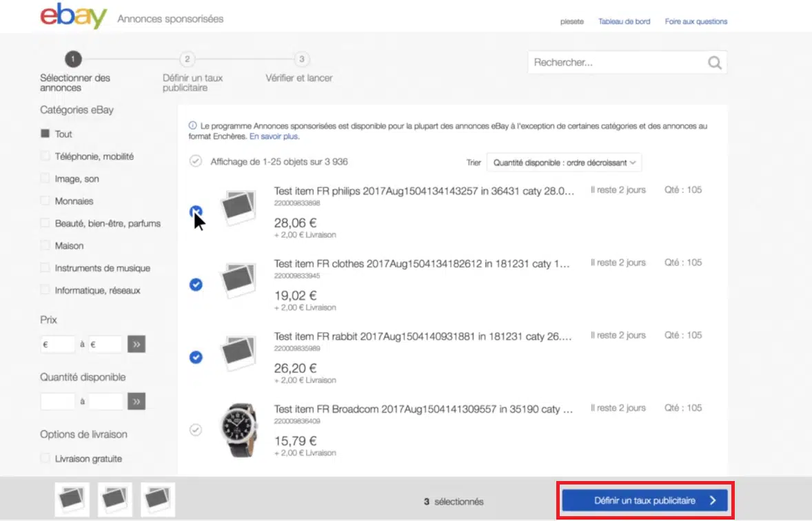Screen dimensions: 812x521
Task: Open Tableau de bord in header
Action: click(x=624, y=21)
